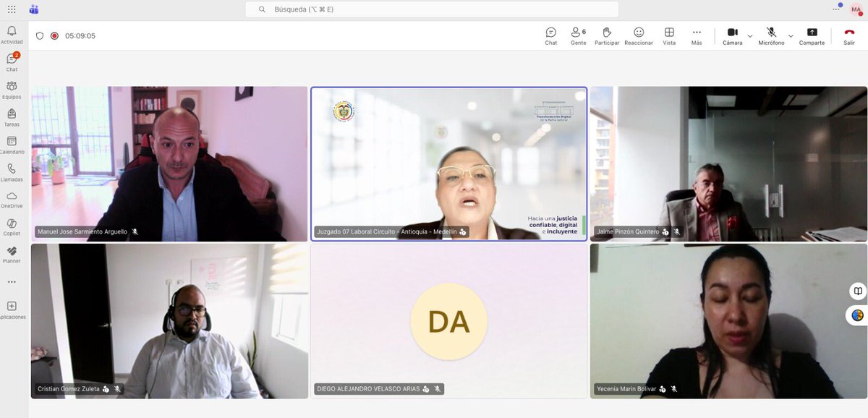The height and width of the screenshot is (418, 868).
Task: Click Yecenia Marin Bolivar name label
Action: (x=626, y=389)
